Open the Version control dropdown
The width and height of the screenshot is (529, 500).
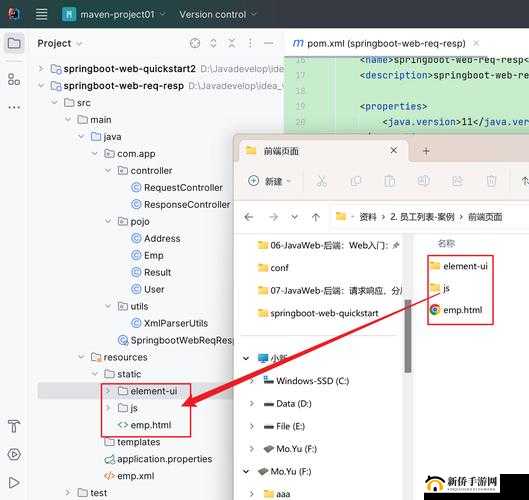tap(218, 15)
